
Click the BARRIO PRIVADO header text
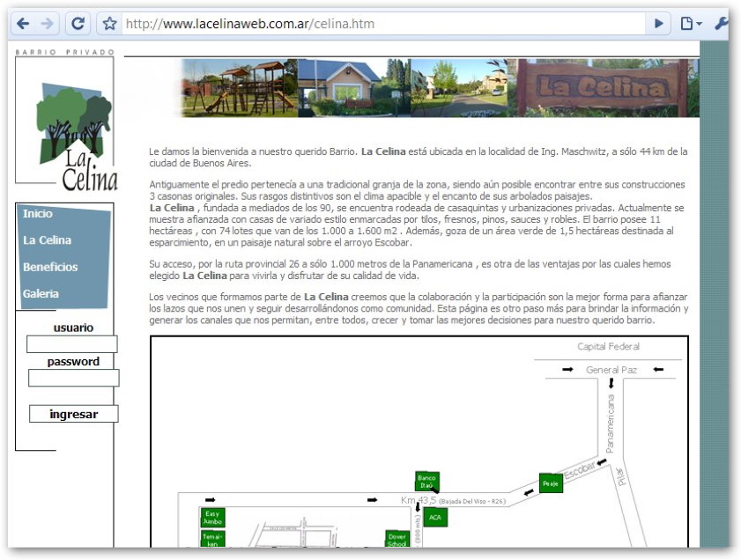pyautogui.click(x=65, y=52)
